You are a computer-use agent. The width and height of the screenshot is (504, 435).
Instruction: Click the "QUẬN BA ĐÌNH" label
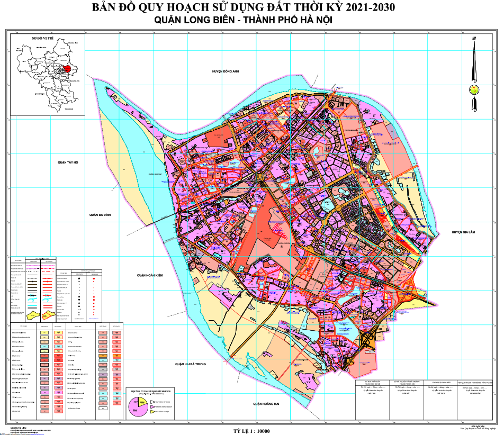point(100,215)
